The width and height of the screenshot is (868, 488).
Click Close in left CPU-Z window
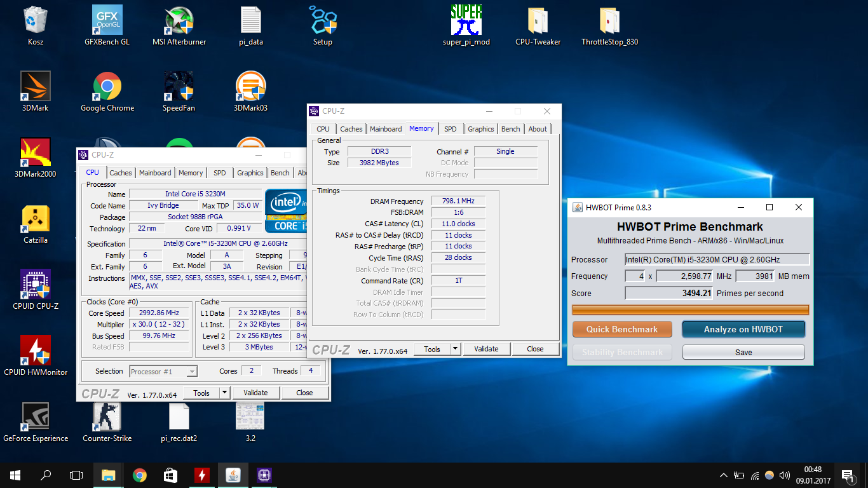click(304, 393)
